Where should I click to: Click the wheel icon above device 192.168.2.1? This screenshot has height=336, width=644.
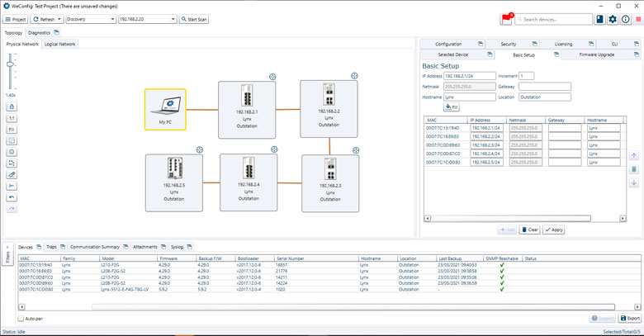pyautogui.click(x=272, y=77)
